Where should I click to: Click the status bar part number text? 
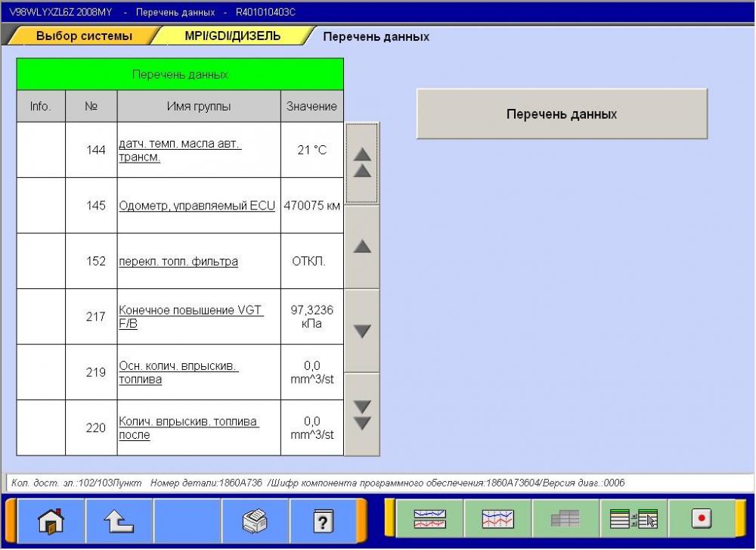click(x=206, y=483)
